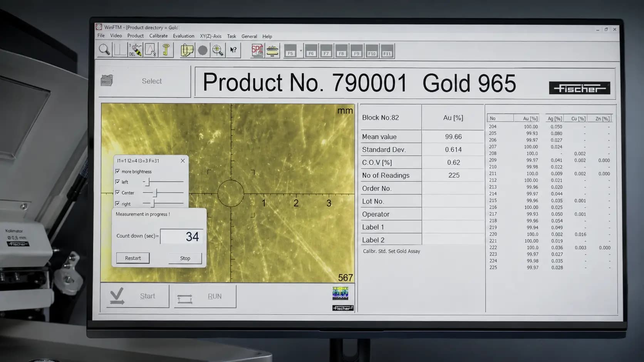Click the Zn [%] column header
The width and height of the screenshot is (644, 362).
599,118
